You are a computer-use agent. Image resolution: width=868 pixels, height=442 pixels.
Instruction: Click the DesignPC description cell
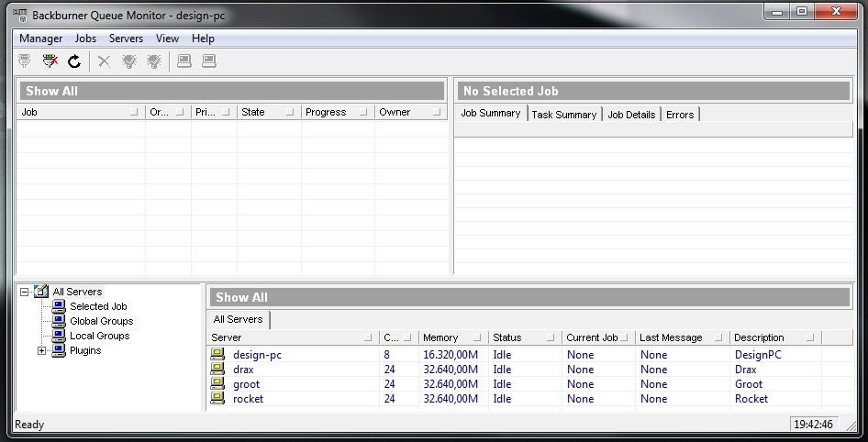[x=758, y=355]
